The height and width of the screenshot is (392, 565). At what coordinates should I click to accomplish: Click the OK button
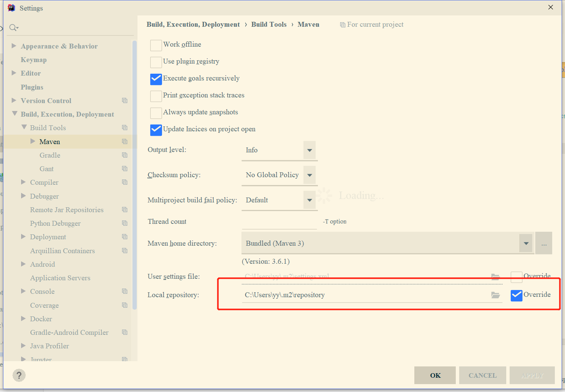(435, 375)
